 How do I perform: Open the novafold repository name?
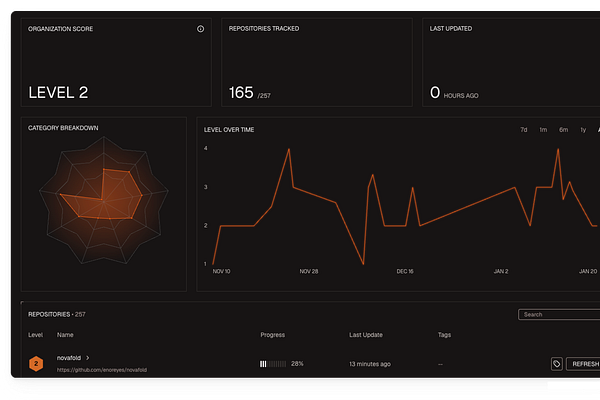(69, 358)
